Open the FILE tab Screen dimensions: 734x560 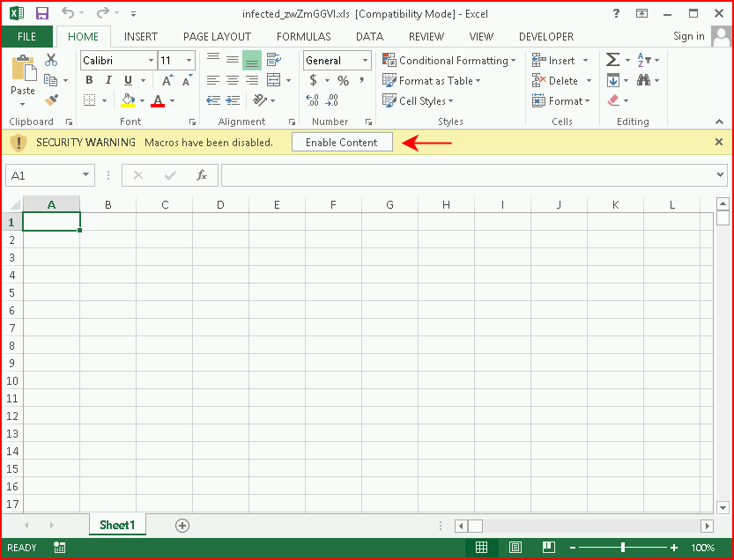tap(26, 36)
